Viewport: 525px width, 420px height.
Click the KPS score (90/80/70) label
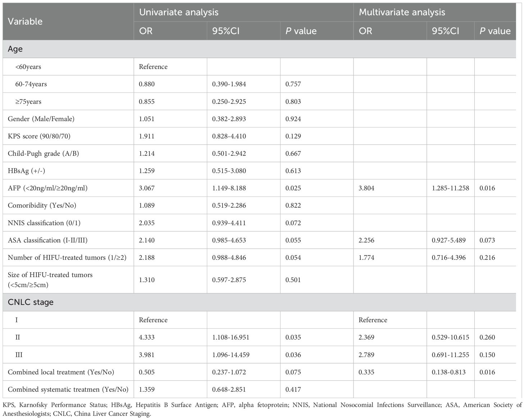pyautogui.click(x=42, y=136)
